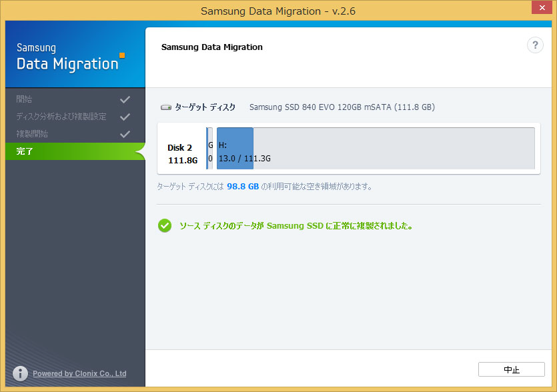Click checkmark next to 複製開始 step
The image size is (557, 392).
(125, 134)
